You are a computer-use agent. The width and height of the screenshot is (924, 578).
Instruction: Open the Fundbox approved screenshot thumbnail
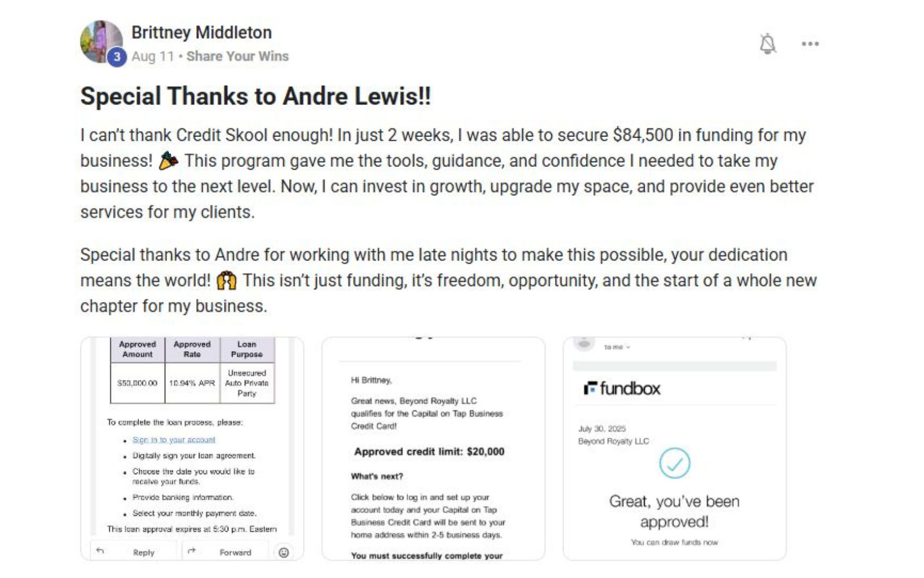tap(675, 449)
